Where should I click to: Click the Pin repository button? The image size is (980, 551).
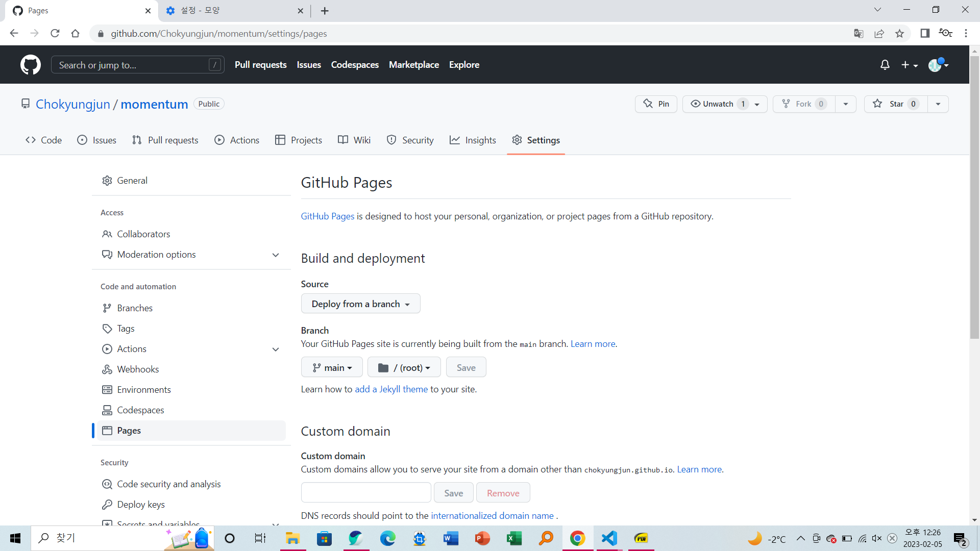[656, 104]
